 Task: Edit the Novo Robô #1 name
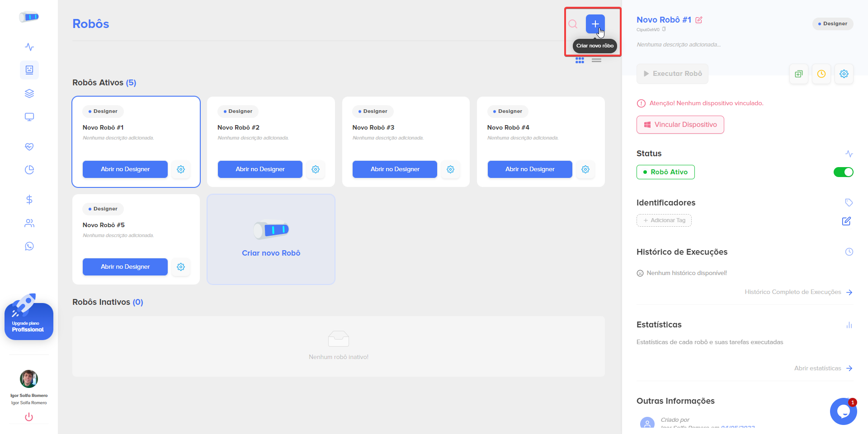(x=699, y=20)
